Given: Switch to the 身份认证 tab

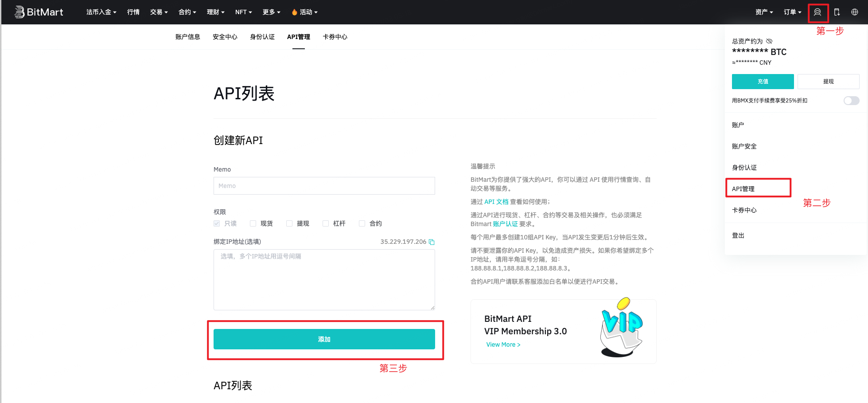Looking at the screenshot, I should coord(262,37).
